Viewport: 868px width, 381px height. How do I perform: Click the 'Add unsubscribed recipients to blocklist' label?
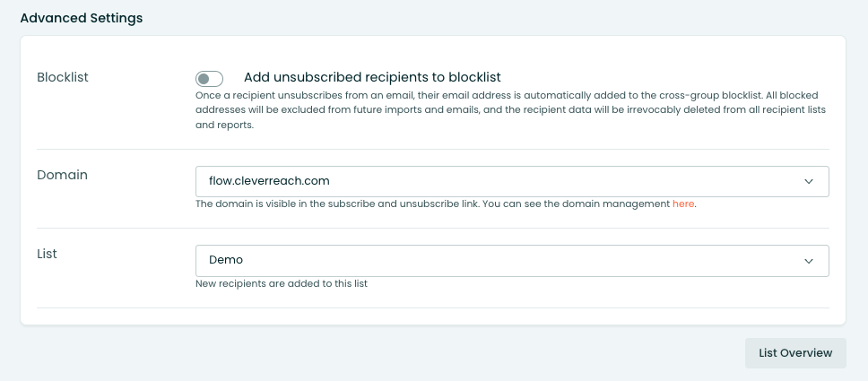(x=372, y=77)
